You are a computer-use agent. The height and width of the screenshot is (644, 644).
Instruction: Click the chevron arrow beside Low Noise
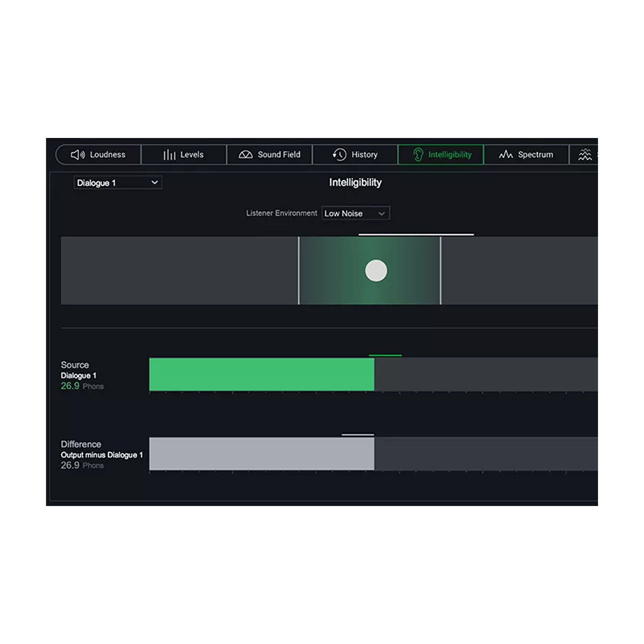(382, 213)
